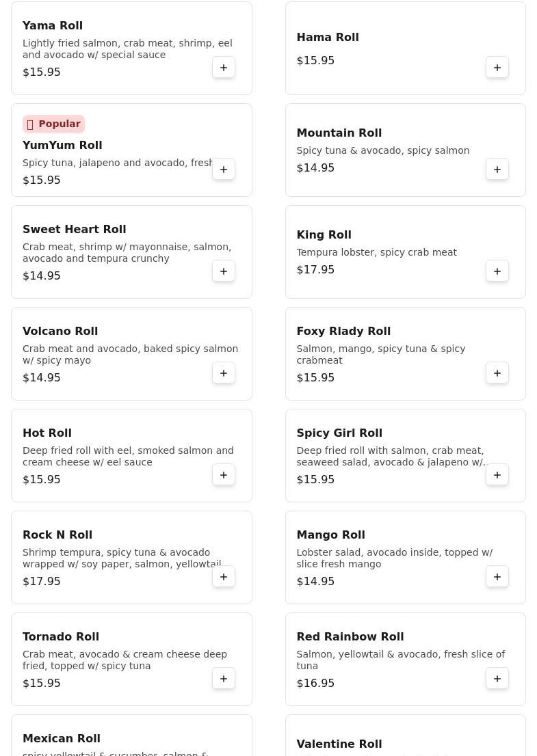Click plus icon on King Roll

[x=497, y=271]
